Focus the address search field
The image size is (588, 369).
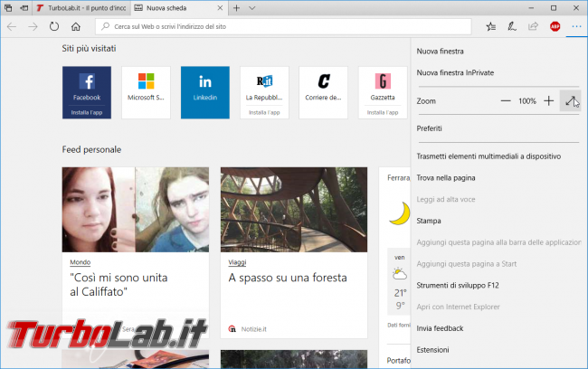[x=283, y=26]
